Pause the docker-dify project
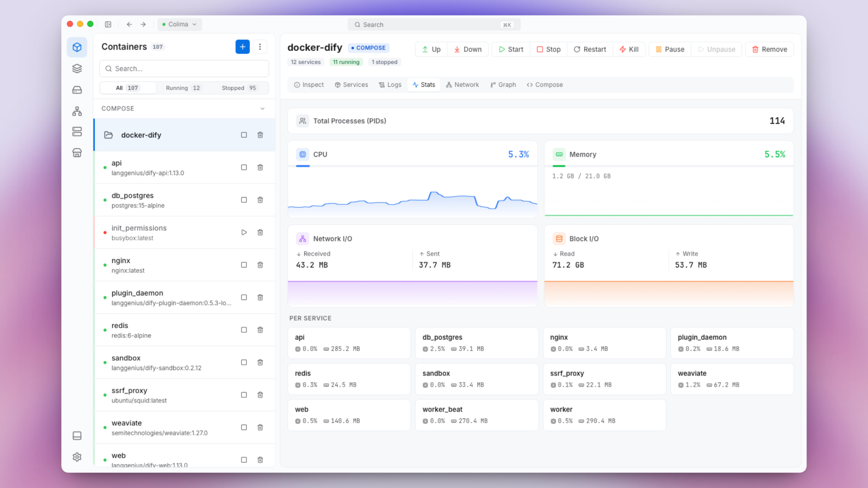Screen dimensions: 868x488 pyautogui.click(x=670, y=50)
